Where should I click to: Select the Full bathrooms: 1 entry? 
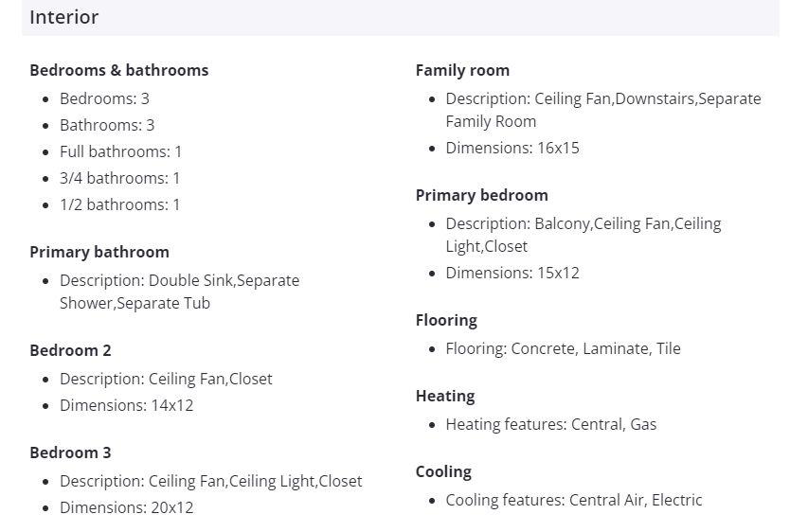point(120,151)
